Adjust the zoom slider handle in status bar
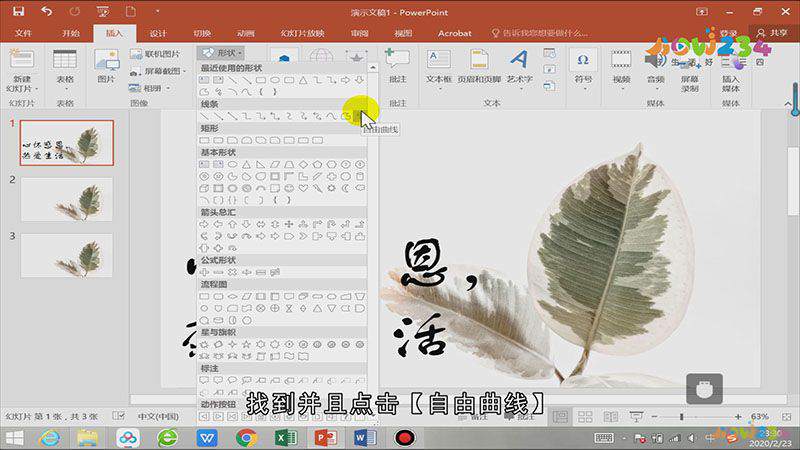Screen dimensions: 800x450 pyautogui.click(x=682, y=417)
